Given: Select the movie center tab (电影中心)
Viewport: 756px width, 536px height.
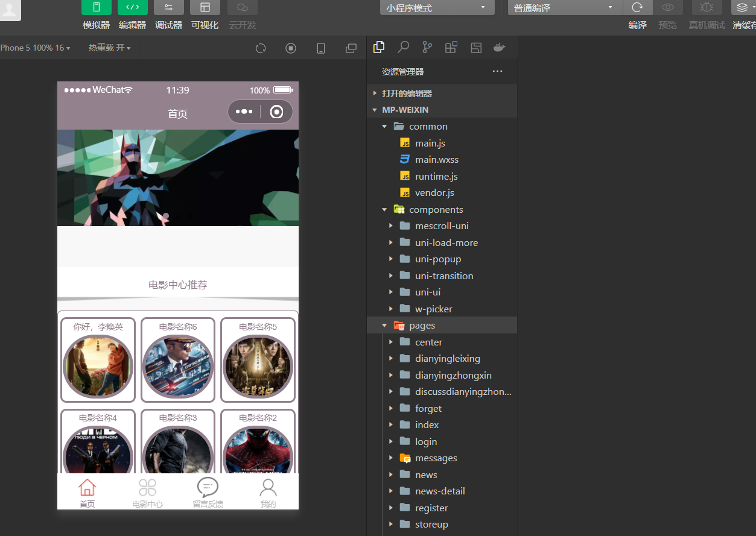Looking at the screenshot, I should click(x=148, y=493).
